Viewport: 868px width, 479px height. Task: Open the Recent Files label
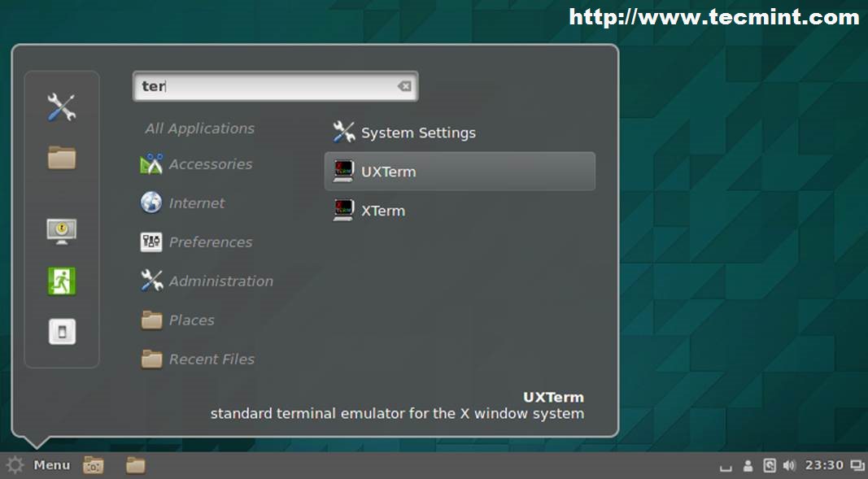(x=212, y=359)
